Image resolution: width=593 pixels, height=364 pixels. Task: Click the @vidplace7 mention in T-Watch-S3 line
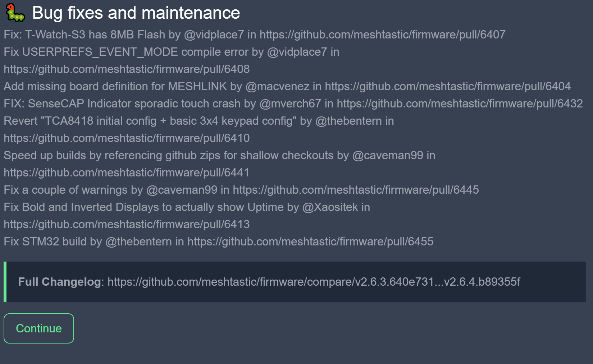(x=214, y=34)
